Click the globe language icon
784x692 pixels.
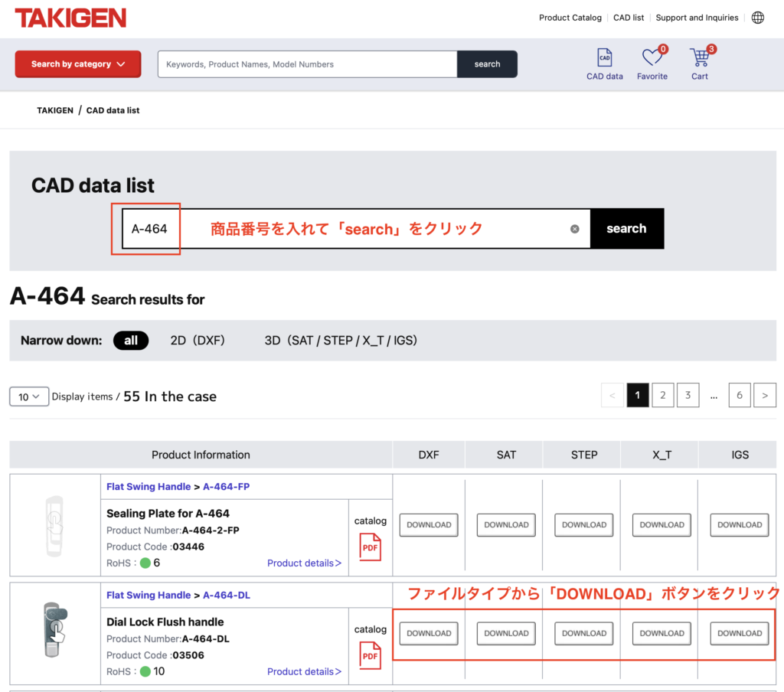(757, 18)
